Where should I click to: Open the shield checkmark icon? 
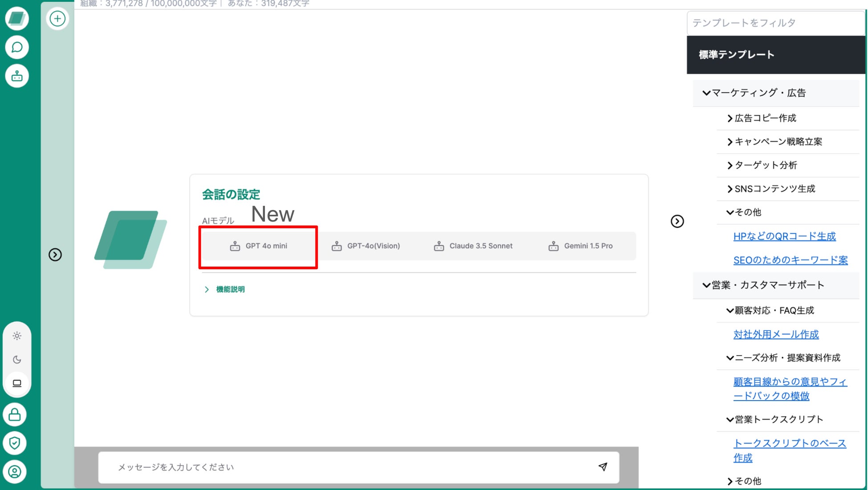coord(15,443)
